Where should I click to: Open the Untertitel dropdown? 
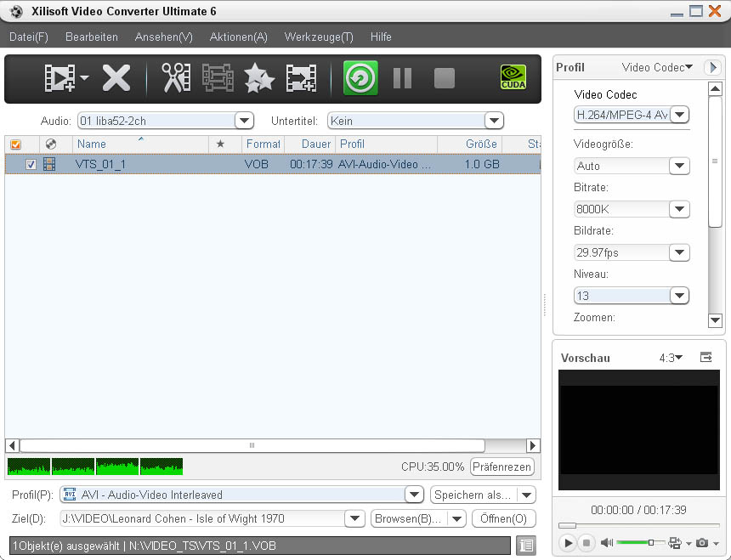[x=494, y=121]
